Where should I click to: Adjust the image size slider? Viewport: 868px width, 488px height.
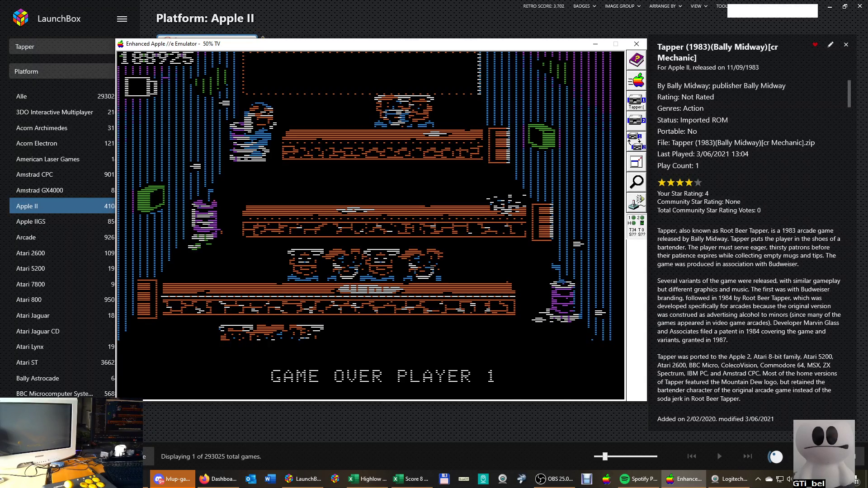click(605, 456)
